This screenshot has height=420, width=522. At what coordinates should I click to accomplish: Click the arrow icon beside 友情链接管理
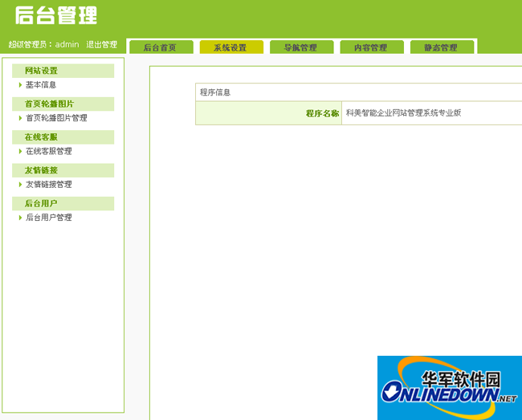click(20, 185)
